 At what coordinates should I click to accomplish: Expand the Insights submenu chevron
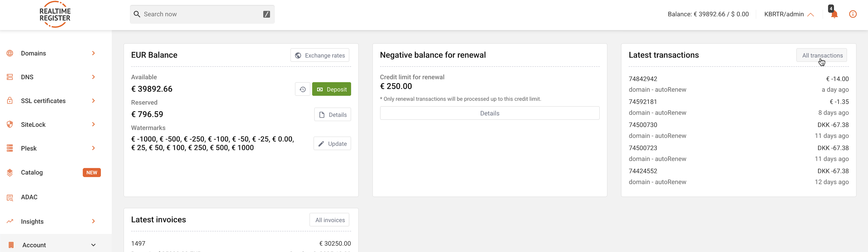pyautogui.click(x=93, y=221)
